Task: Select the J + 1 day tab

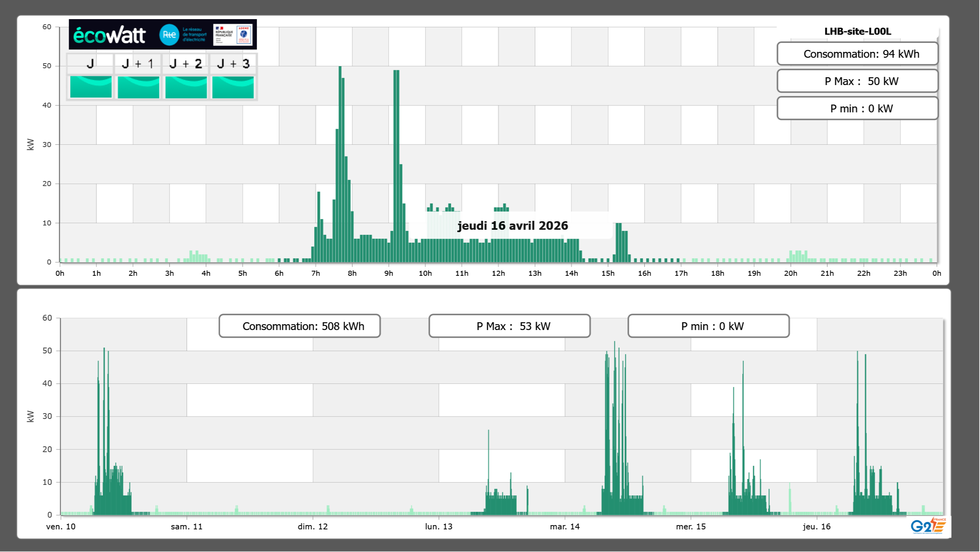Action: tap(138, 64)
